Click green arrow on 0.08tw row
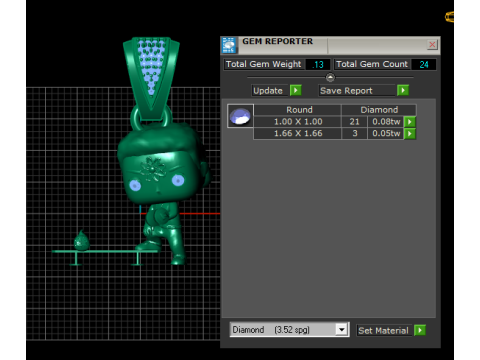Viewport: 480px width, 360px height. pyautogui.click(x=410, y=122)
